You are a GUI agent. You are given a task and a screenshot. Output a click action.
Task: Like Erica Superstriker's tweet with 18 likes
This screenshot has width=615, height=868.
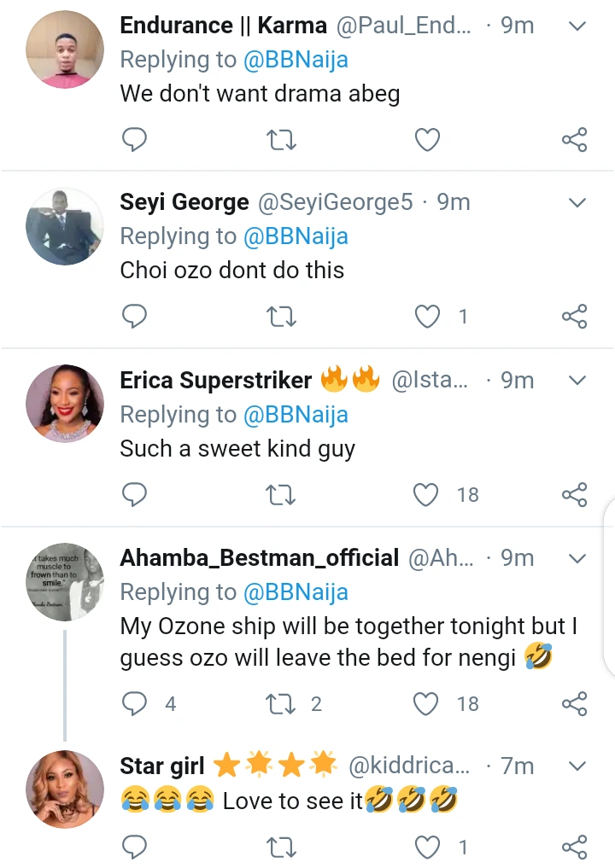[x=426, y=494]
